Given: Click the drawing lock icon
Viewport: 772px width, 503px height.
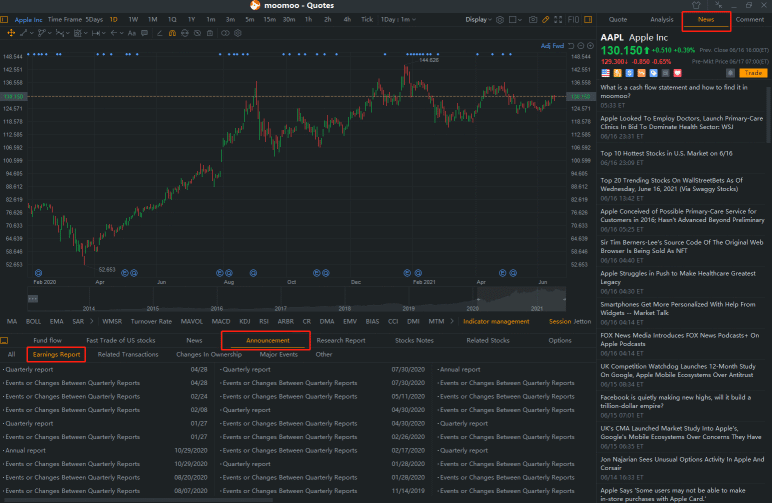Looking at the screenshot, I should coord(185,33).
